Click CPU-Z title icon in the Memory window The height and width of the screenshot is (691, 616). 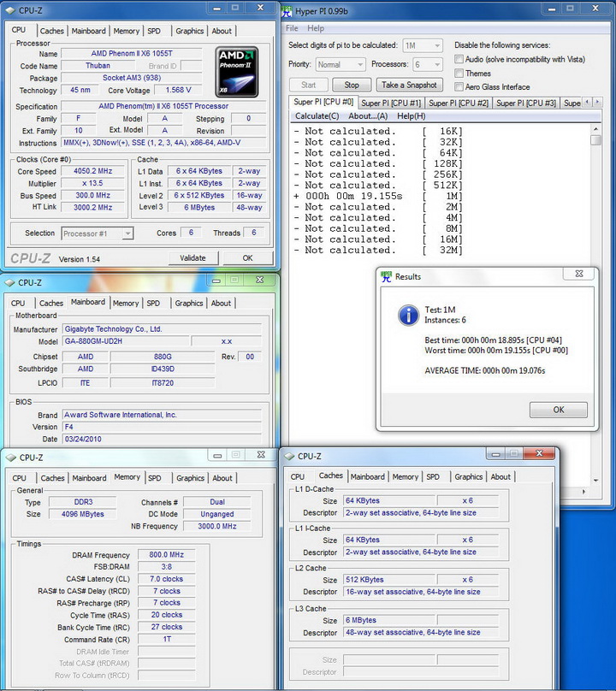point(11,458)
